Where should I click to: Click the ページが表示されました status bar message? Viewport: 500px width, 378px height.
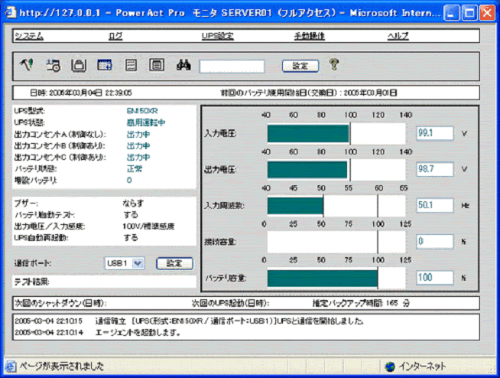pos(62,366)
